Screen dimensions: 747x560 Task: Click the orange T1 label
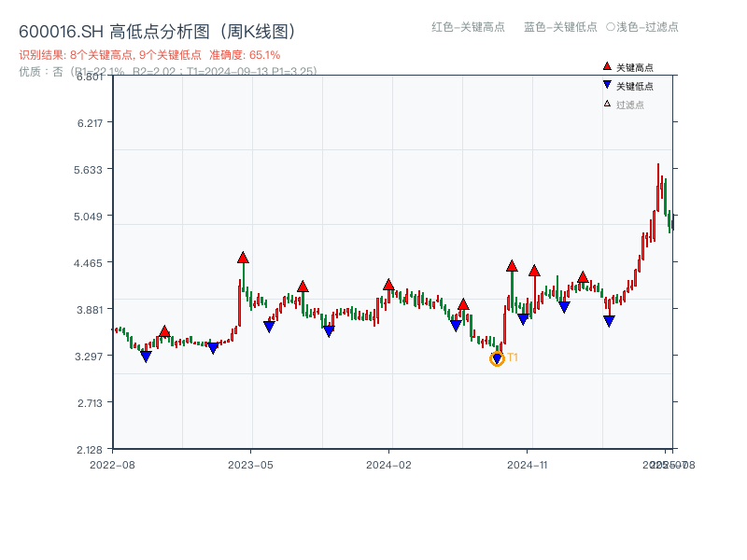(513, 357)
